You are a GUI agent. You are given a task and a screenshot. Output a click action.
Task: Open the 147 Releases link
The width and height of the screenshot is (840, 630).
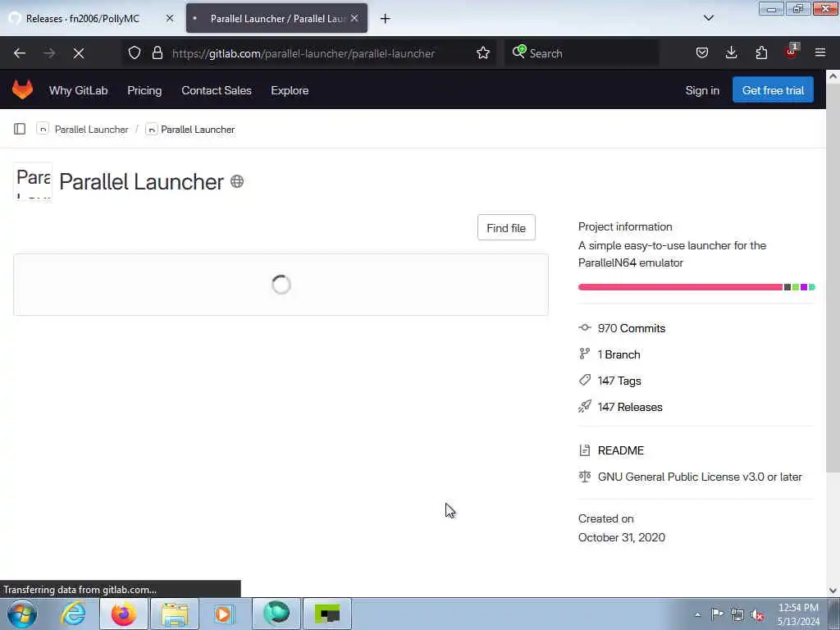(630, 407)
